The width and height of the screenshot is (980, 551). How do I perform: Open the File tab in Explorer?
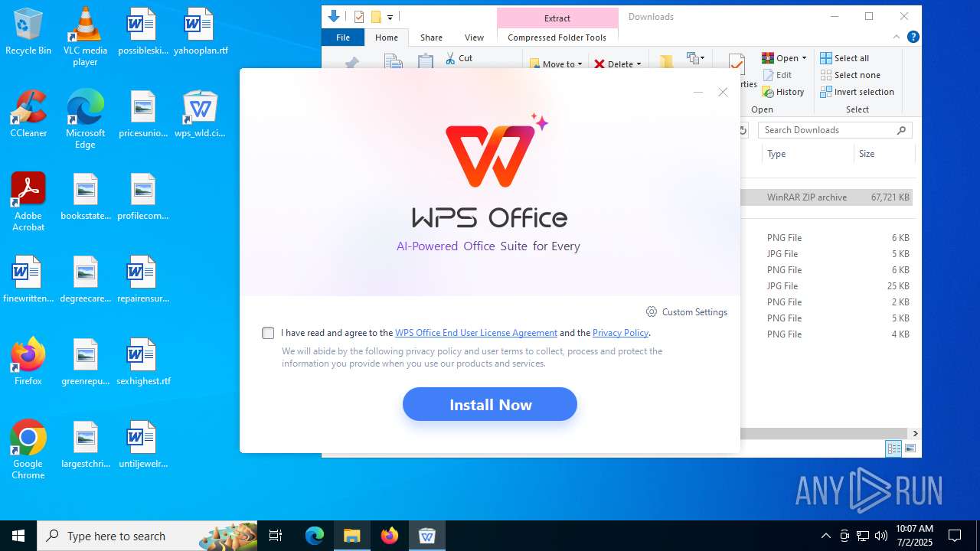pos(343,37)
